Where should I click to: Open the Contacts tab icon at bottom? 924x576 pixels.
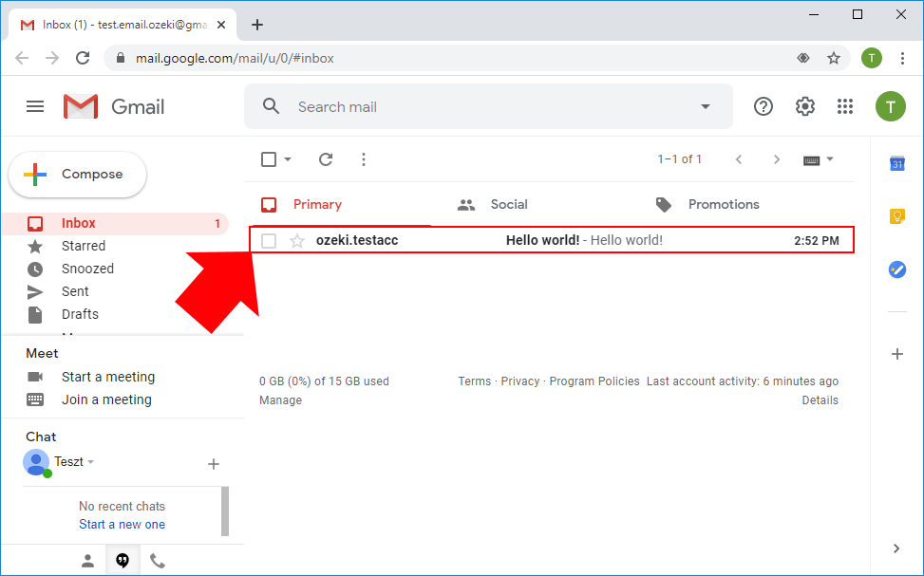click(87, 561)
